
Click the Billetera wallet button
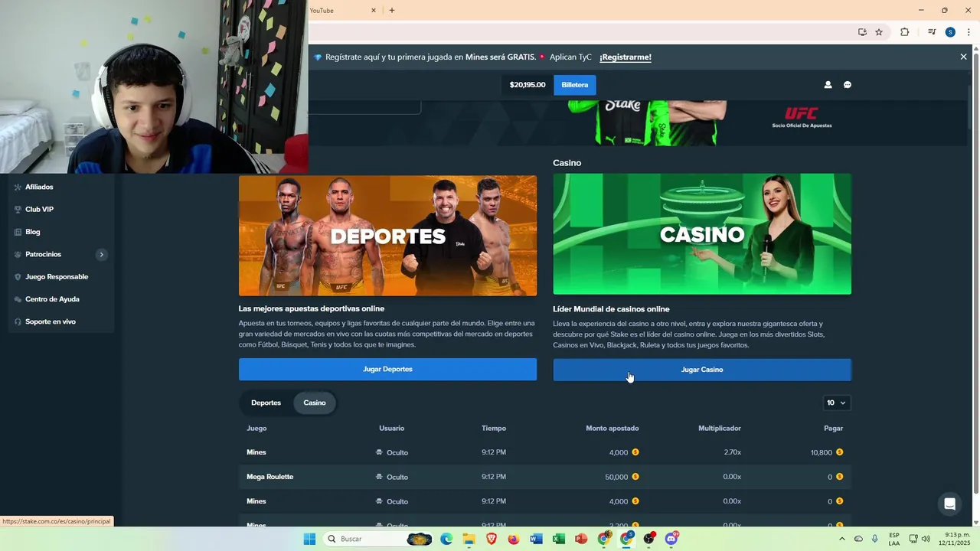[575, 85]
